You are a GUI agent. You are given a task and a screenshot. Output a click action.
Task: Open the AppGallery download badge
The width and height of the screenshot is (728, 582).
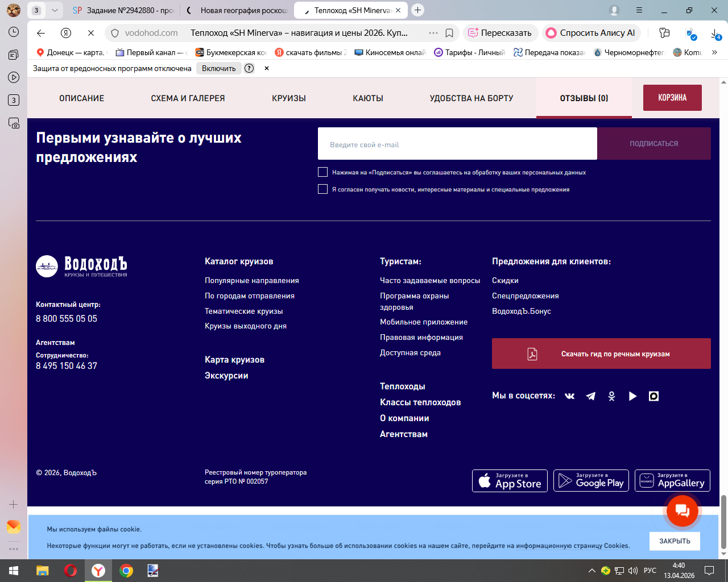[x=672, y=481]
